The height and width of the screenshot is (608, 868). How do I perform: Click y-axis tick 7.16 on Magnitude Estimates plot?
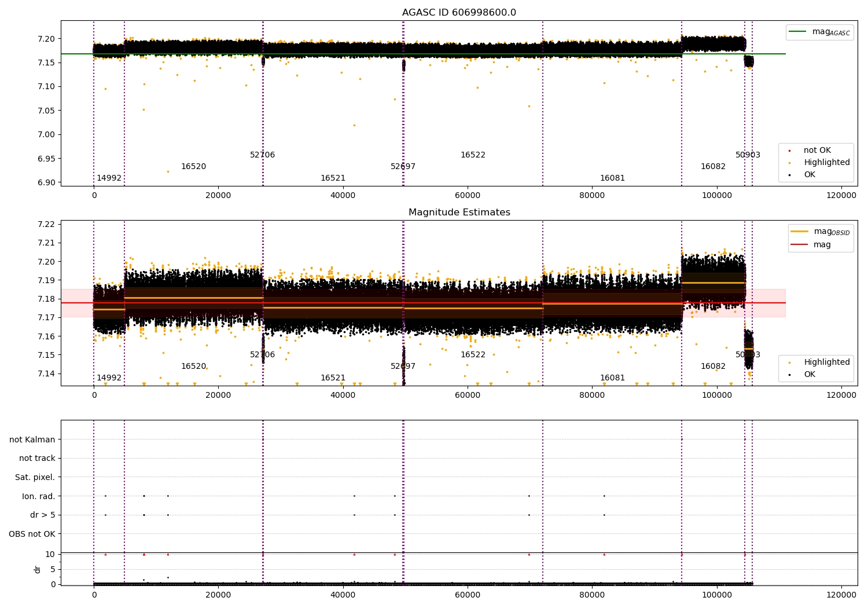(47, 336)
